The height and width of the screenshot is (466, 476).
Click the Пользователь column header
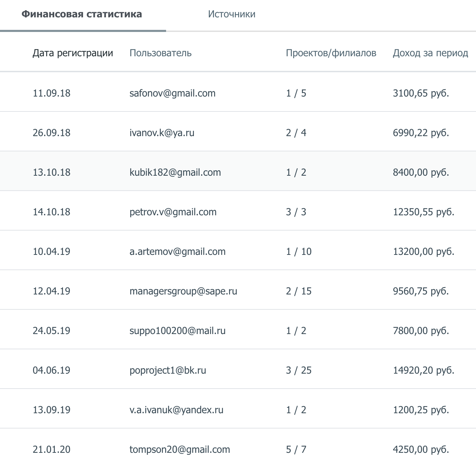[x=160, y=53]
